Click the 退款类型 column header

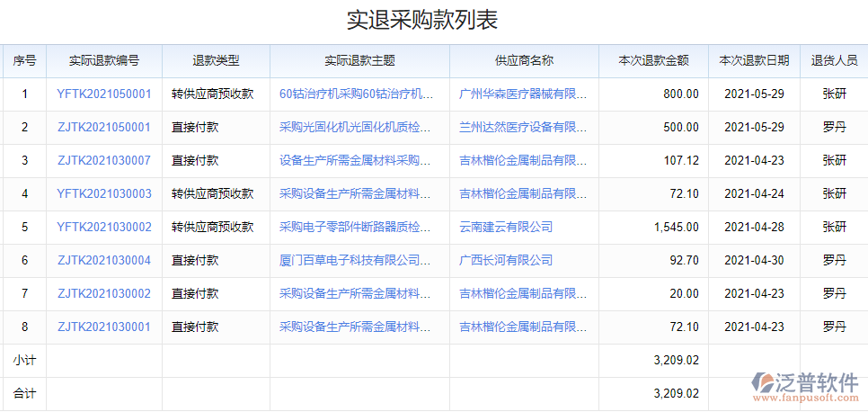(216, 61)
